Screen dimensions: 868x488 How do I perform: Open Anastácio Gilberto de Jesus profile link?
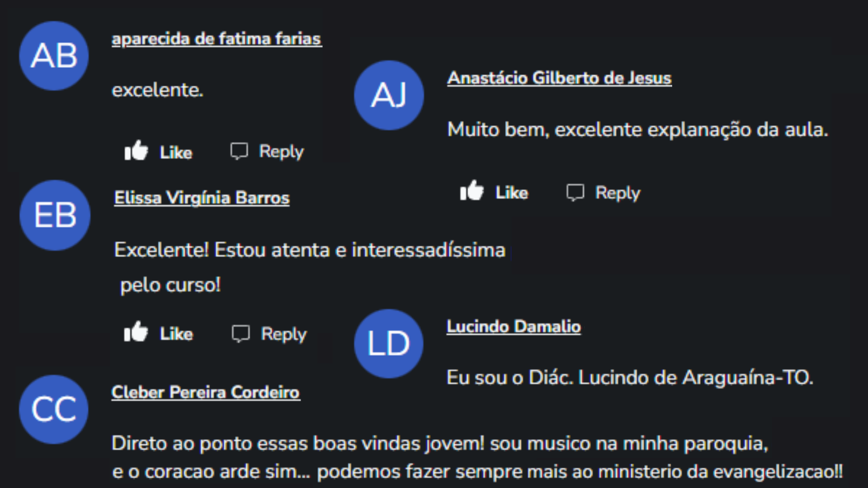pos(559,78)
